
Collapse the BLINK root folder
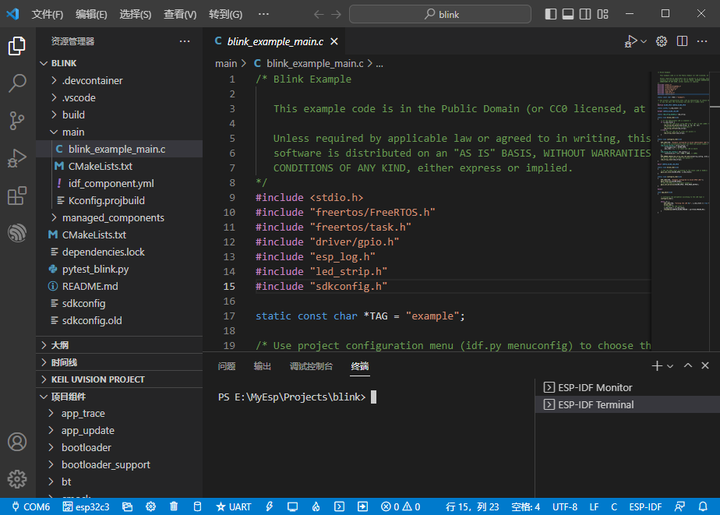point(119,63)
